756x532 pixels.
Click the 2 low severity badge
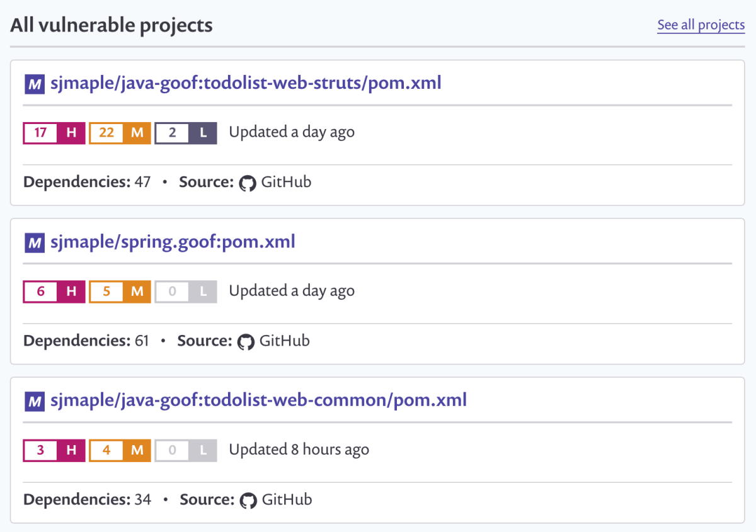coord(186,133)
